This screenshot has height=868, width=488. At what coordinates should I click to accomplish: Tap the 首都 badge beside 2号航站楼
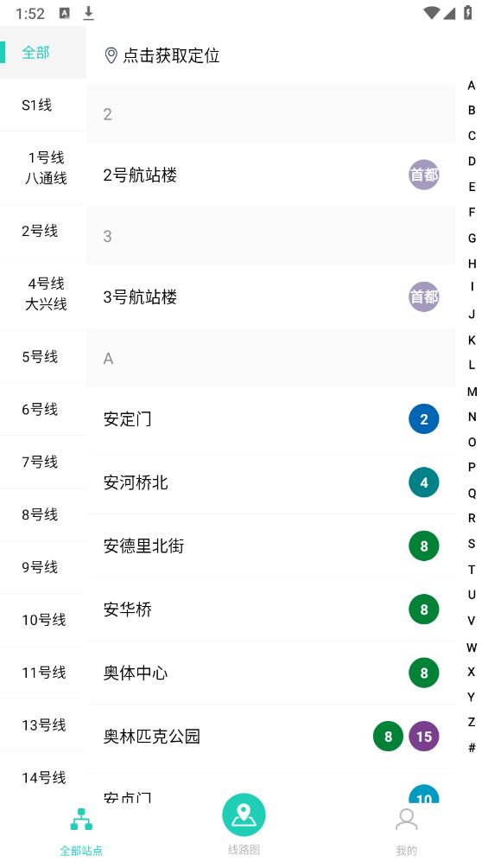pos(424,175)
